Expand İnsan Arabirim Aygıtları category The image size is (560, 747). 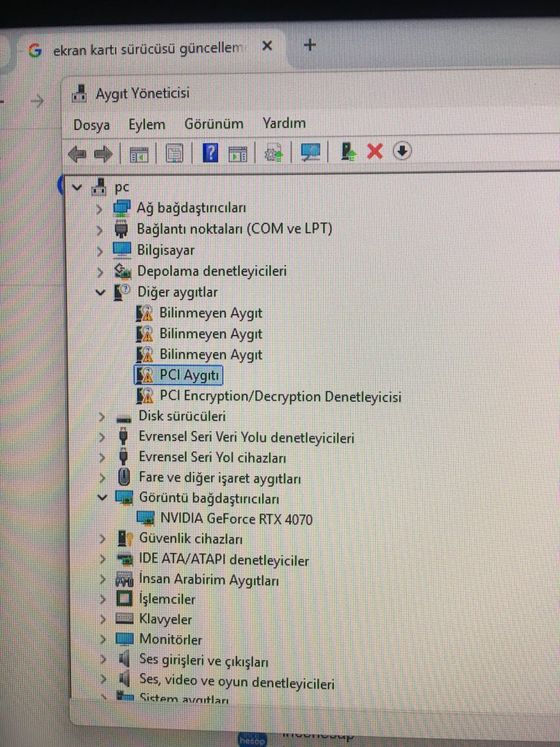102,580
